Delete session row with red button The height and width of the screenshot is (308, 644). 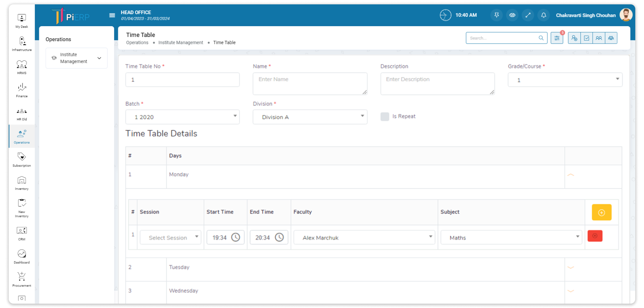pyautogui.click(x=595, y=236)
